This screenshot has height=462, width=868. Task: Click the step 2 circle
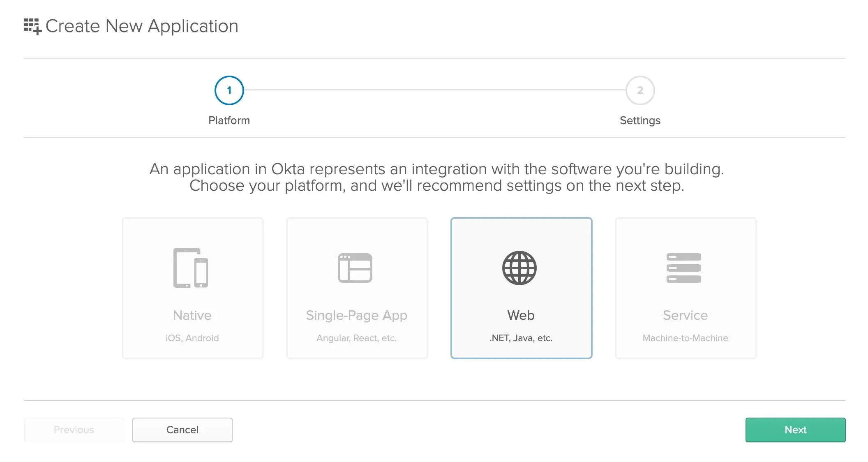pos(640,90)
